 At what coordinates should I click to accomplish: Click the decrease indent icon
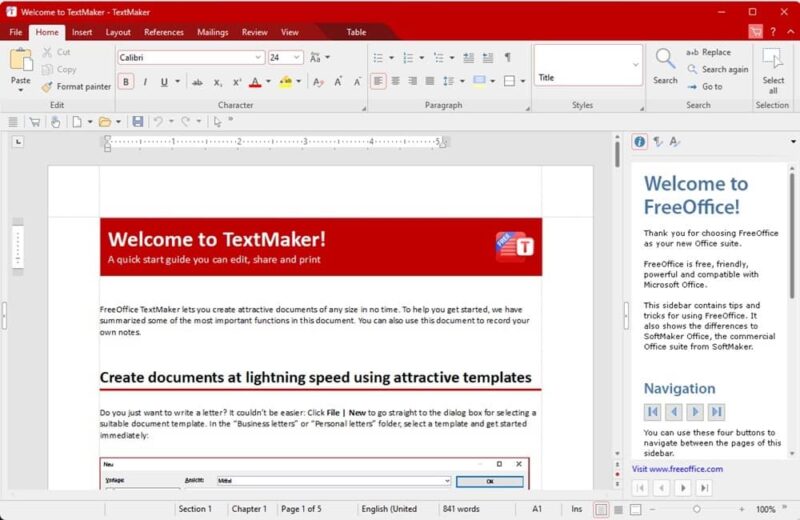(468, 58)
